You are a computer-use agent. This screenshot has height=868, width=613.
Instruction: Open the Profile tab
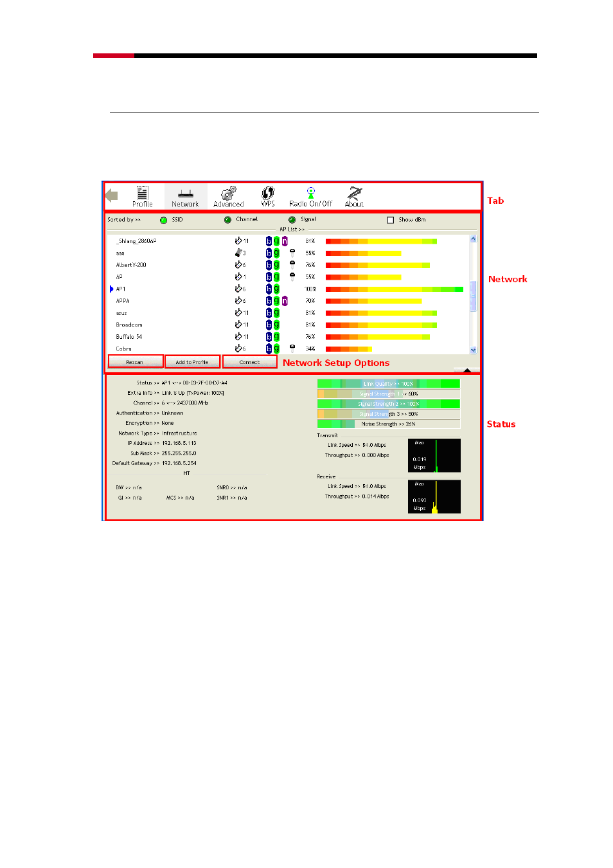[x=143, y=197]
